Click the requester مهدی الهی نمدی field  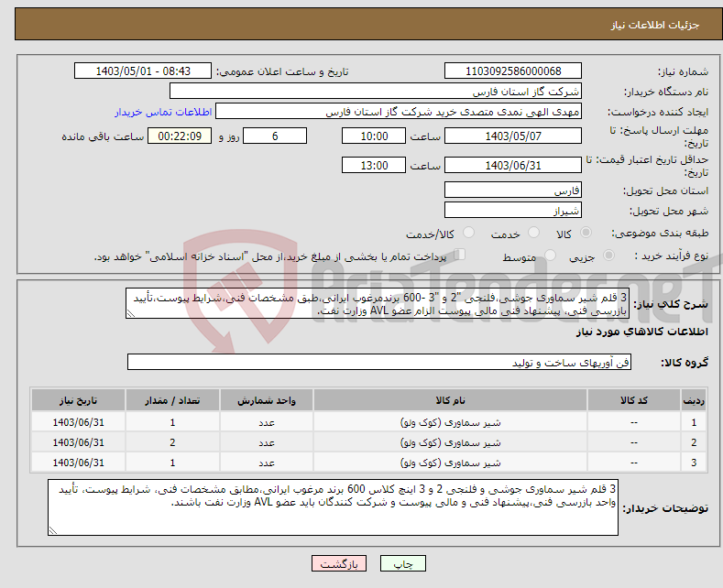[x=399, y=112]
